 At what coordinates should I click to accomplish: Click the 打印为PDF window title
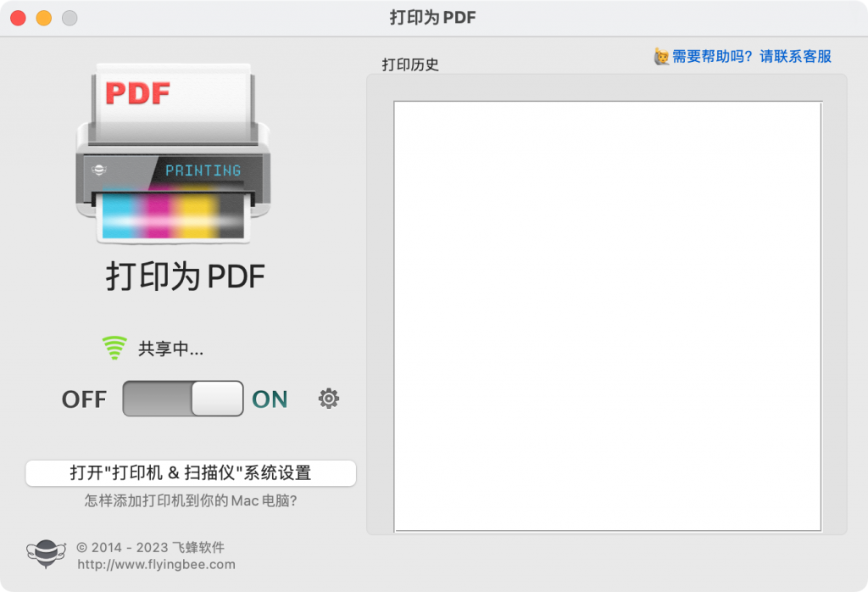point(433,17)
